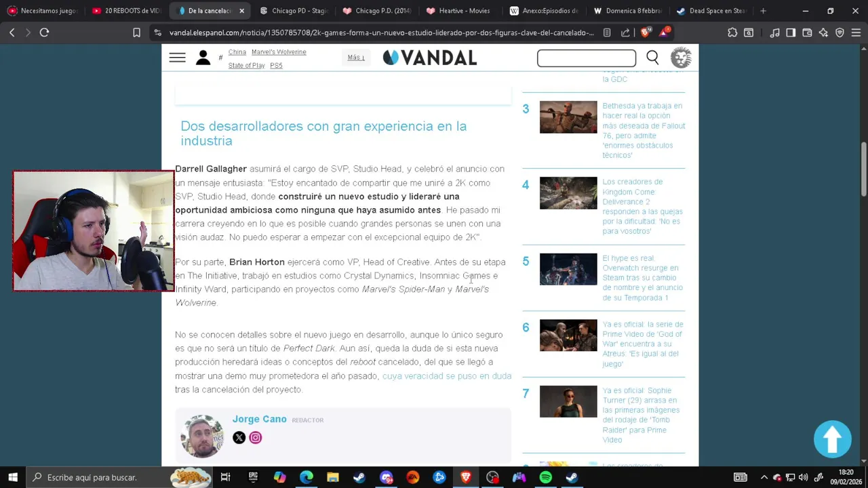Open the Vandal user account icon
The image size is (868, 488).
click(x=203, y=58)
